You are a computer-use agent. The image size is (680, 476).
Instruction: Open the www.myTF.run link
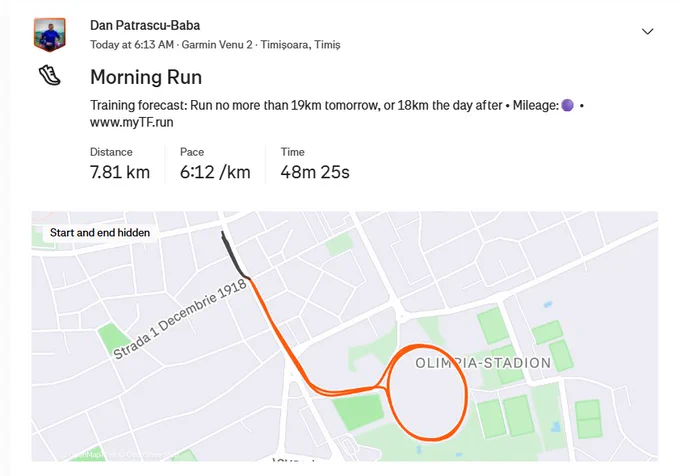[x=131, y=122]
